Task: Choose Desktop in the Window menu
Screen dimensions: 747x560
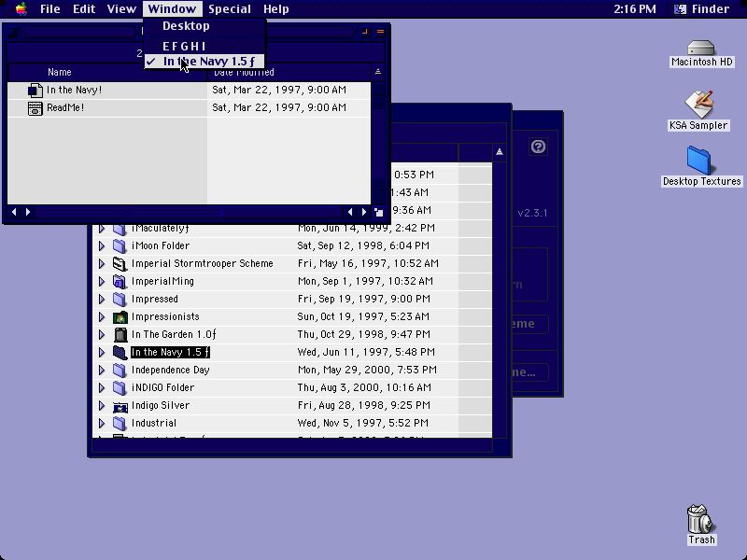Action: (204, 26)
